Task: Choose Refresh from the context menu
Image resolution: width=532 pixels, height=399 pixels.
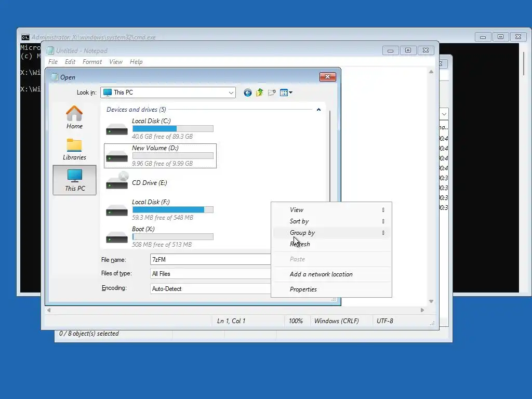Action: coord(332,244)
